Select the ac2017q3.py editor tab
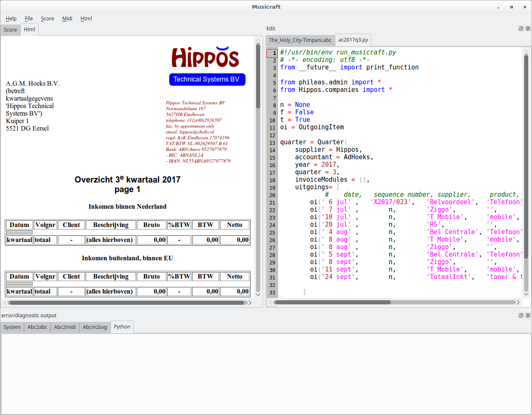This screenshot has height=415, width=532. click(353, 40)
